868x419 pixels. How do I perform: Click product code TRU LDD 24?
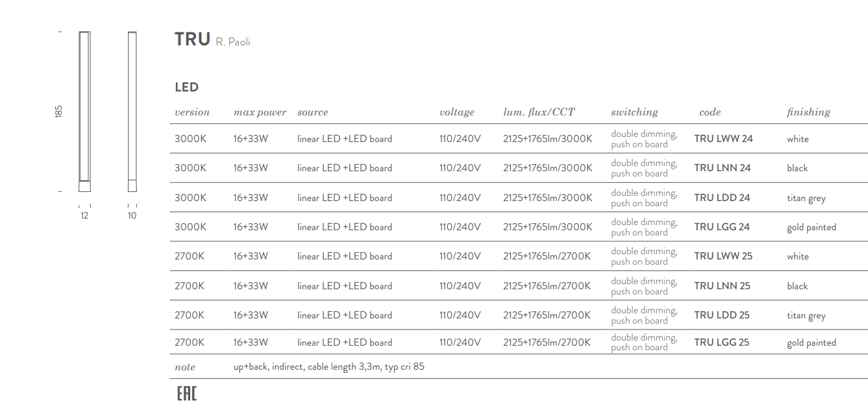point(722,198)
